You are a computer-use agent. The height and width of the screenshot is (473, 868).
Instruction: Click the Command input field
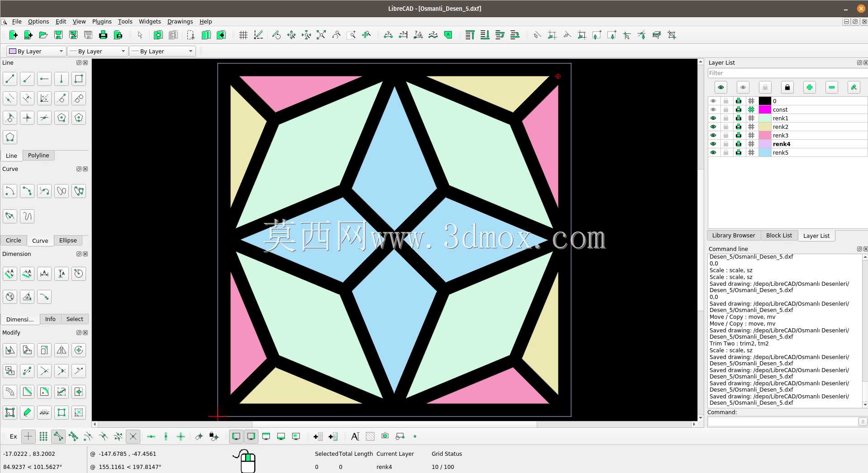point(783,421)
